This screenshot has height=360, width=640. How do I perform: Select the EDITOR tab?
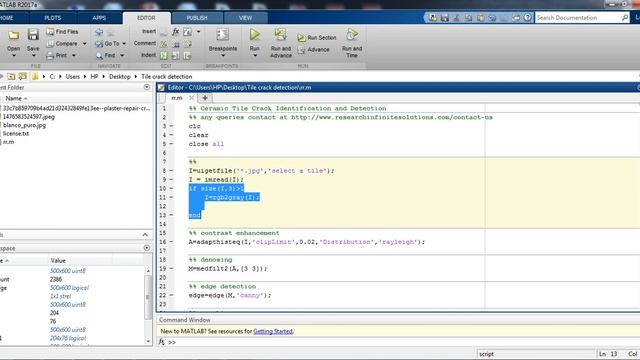coord(147,18)
